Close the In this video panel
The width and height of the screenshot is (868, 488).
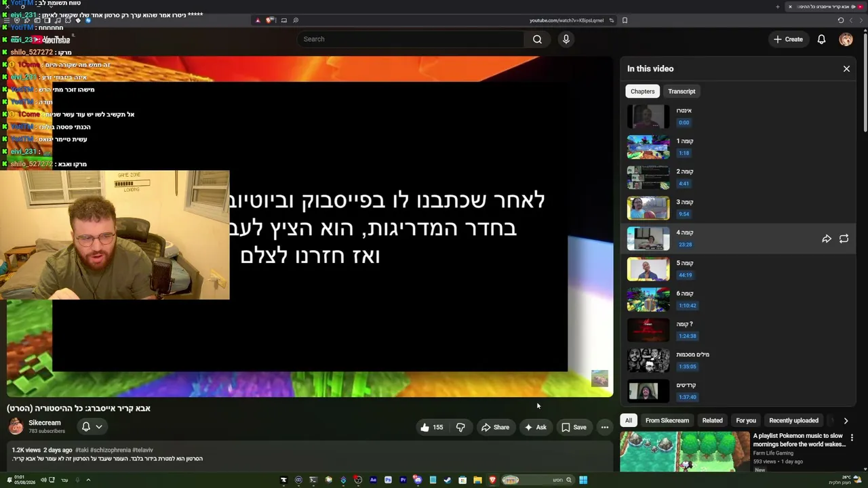coord(846,68)
